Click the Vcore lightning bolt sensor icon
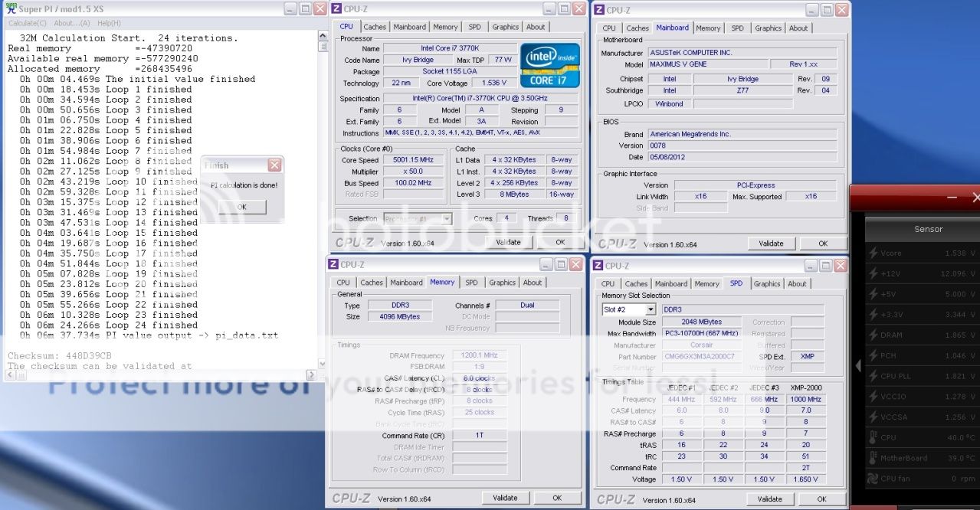 (873, 253)
